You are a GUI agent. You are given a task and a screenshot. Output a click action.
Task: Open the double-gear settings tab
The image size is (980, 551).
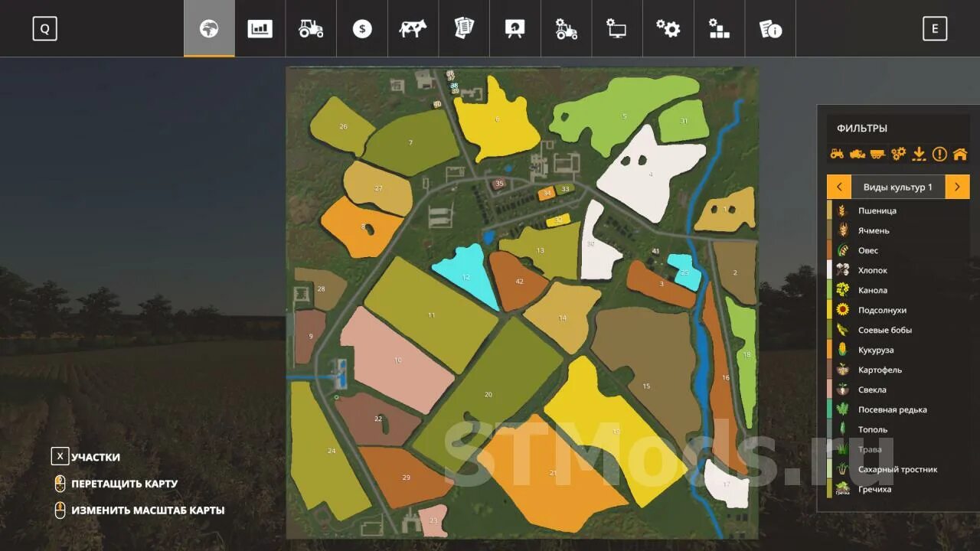coord(668,29)
